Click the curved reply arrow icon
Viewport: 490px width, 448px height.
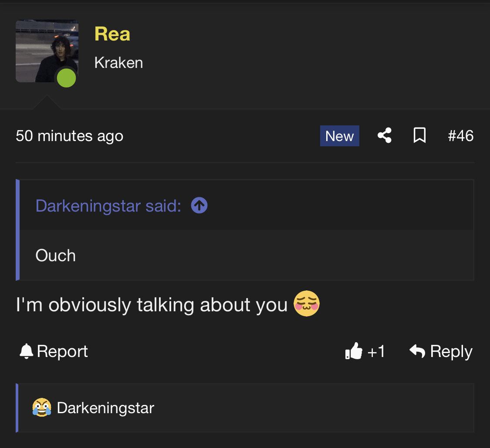[x=417, y=351]
